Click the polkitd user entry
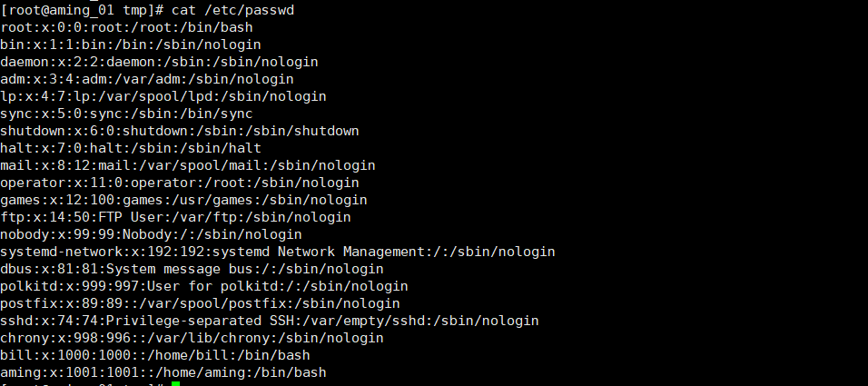This screenshot has height=386, width=868. tap(204, 286)
